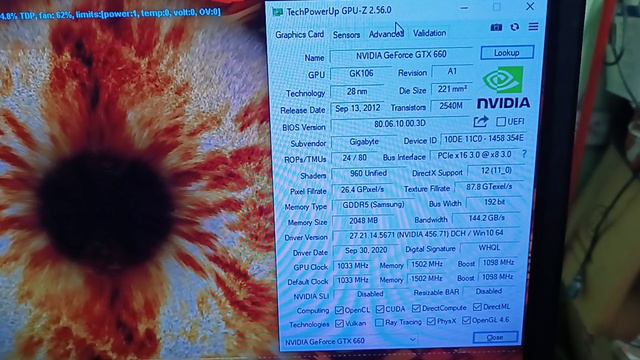Toggle the DirectCompute checkbox
This screenshot has width=640, height=360.
pos(416,308)
